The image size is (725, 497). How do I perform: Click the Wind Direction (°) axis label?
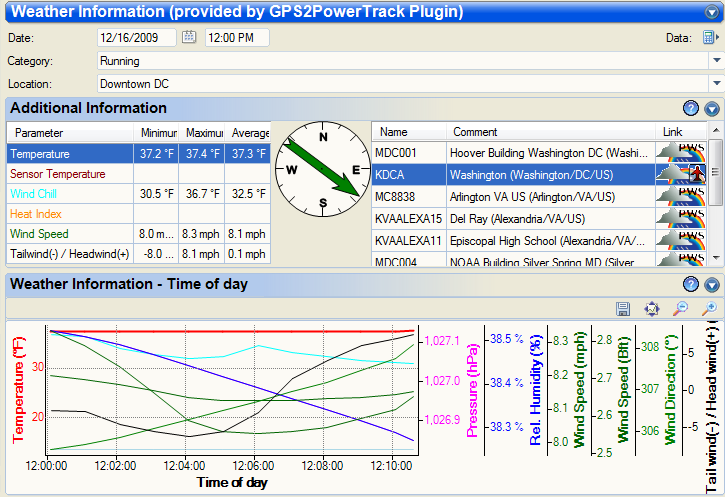pos(670,390)
